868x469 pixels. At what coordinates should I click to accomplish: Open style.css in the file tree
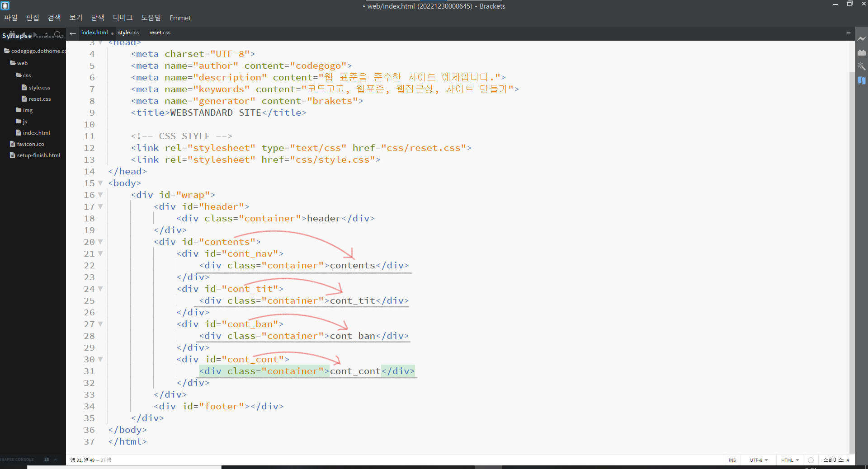pyautogui.click(x=39, y=87)
